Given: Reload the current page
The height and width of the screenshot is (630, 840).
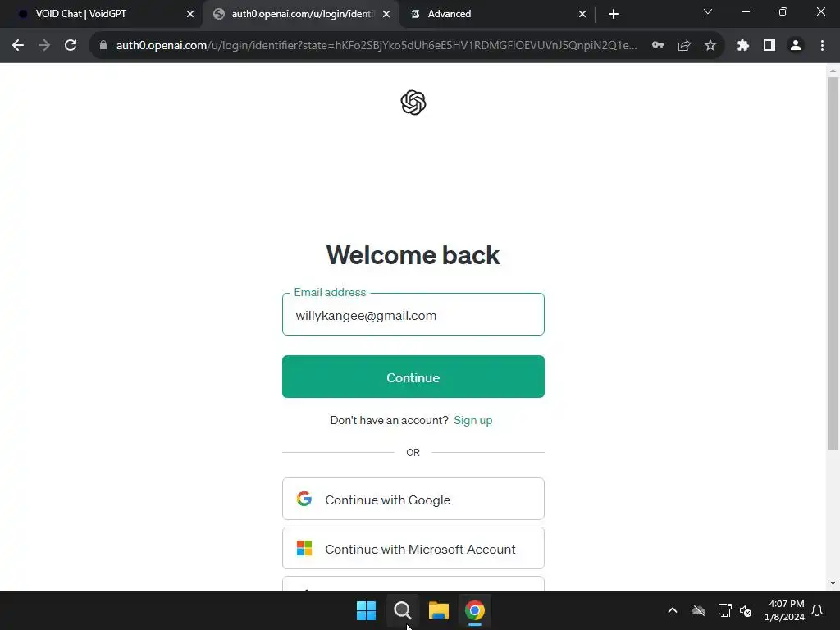Looking at the screenshot, I should (71, 46).
